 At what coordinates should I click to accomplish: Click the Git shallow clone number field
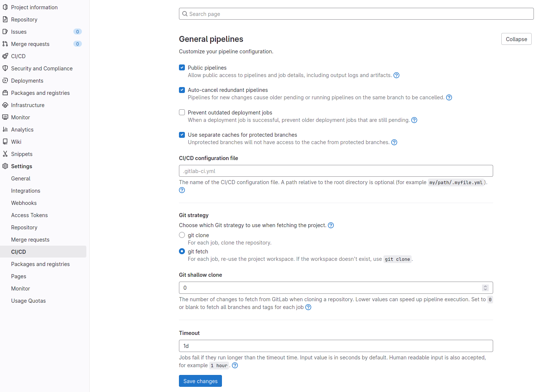[336, 288]
